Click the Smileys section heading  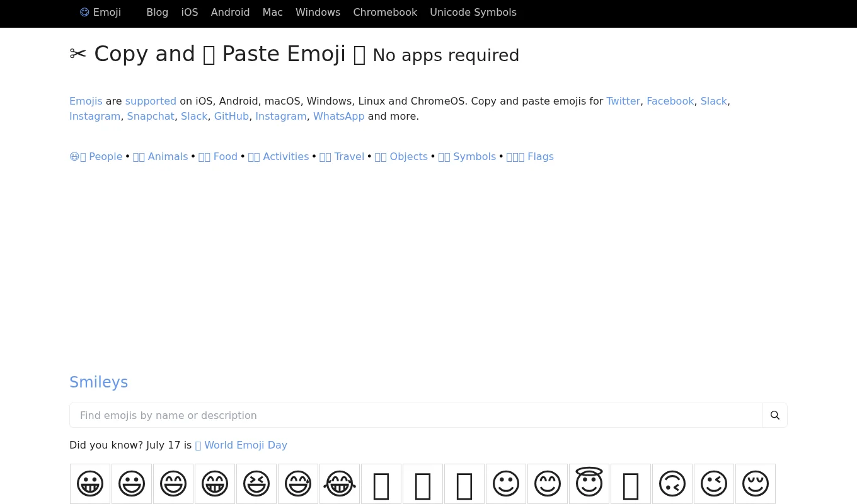point(99,382)
